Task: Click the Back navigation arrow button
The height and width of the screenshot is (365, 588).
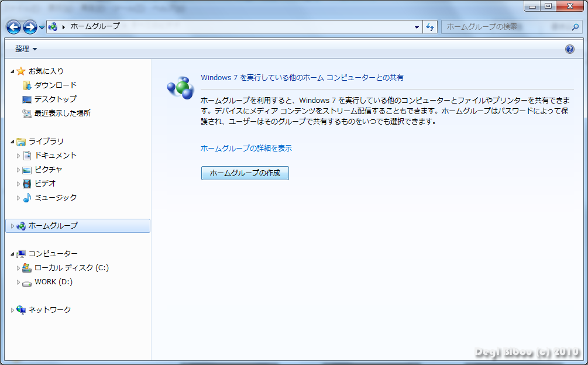Action: [13, 27]
